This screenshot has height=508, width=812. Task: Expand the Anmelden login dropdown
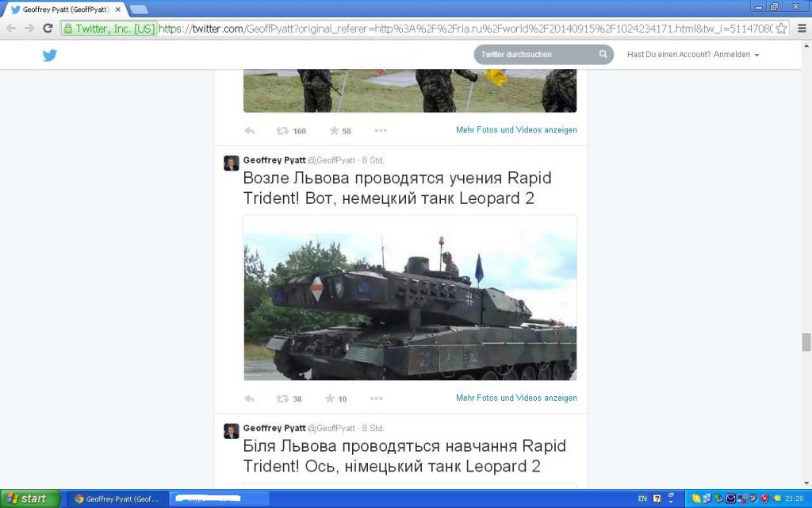[756, 55]
